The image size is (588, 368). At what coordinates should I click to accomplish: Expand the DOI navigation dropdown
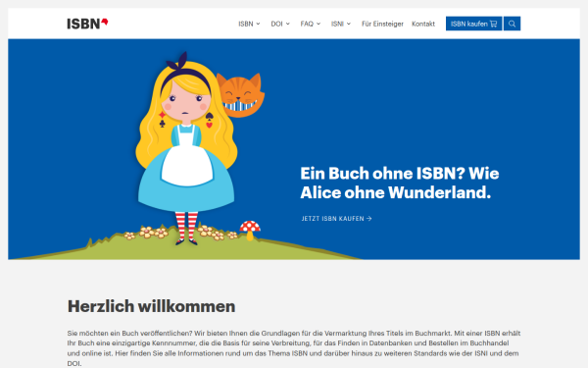coord(280,24)
